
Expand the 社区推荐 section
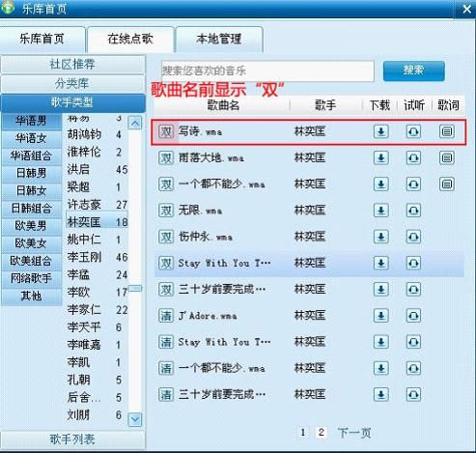pyautogui.click(x=72, y=64)
